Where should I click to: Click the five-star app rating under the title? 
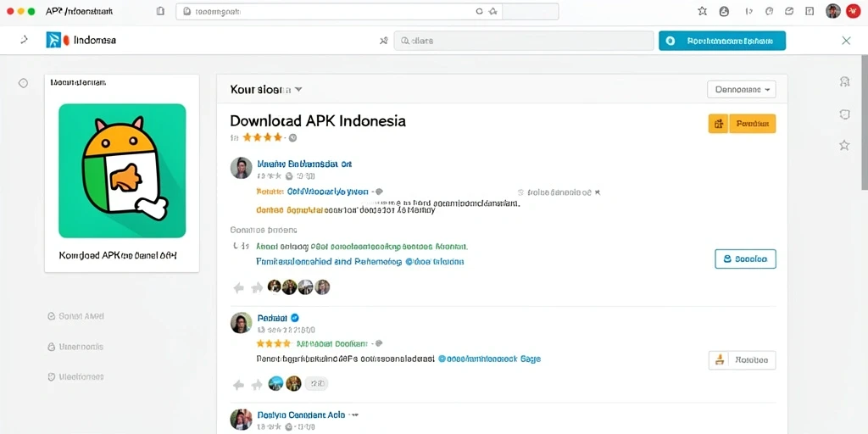[x=264, y=137]
